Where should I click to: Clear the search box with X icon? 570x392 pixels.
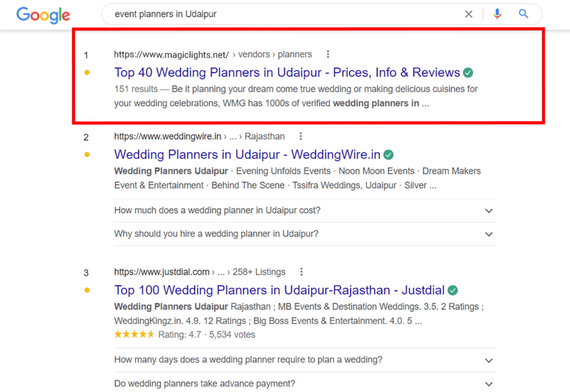tap(468, 14)
